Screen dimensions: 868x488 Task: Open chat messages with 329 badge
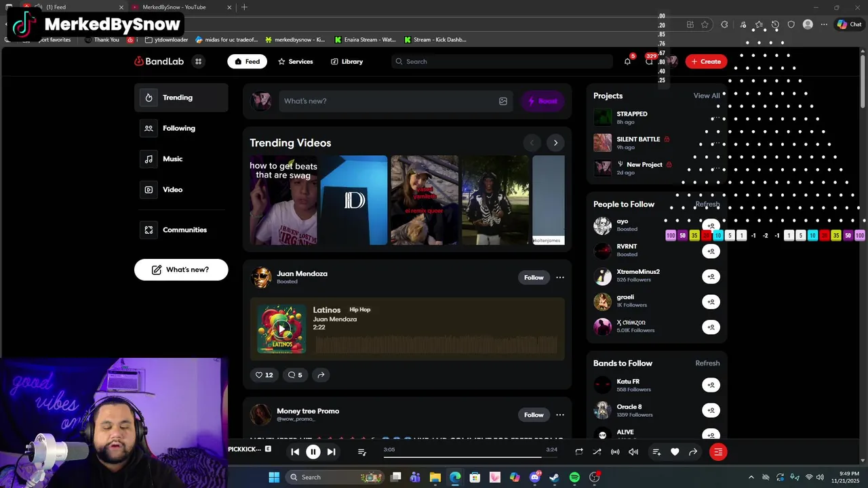(649, 62)
